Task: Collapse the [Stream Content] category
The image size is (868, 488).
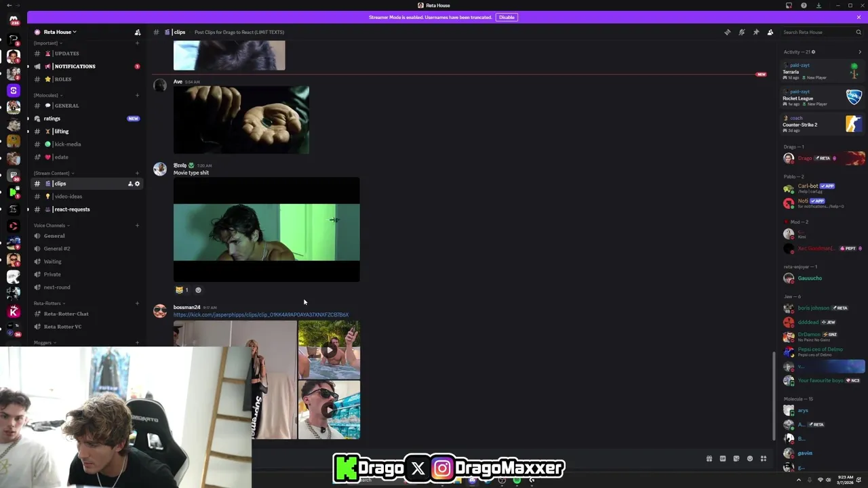Action: tap(54, 174)
